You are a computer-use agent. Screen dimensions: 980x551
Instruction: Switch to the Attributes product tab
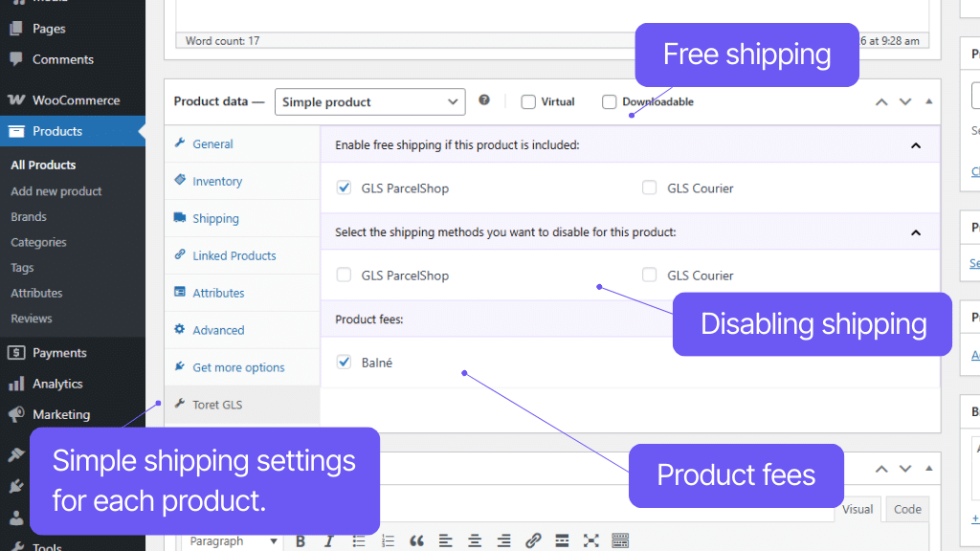[x=242, y=293]
